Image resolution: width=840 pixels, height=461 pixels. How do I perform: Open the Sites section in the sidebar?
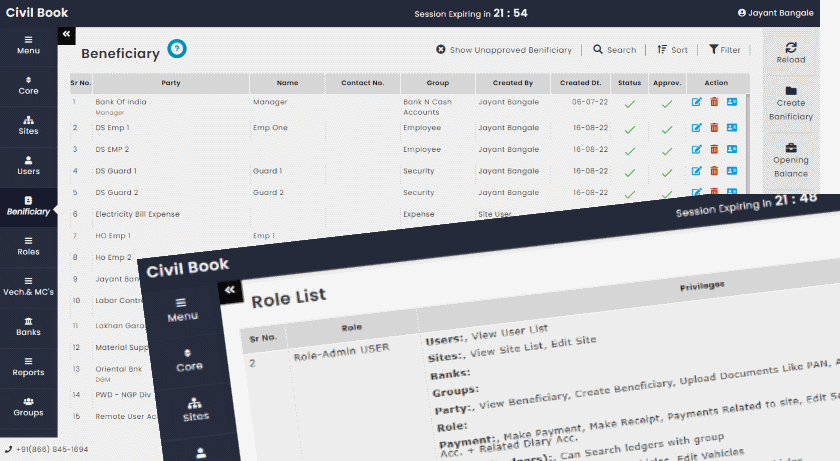28,124
